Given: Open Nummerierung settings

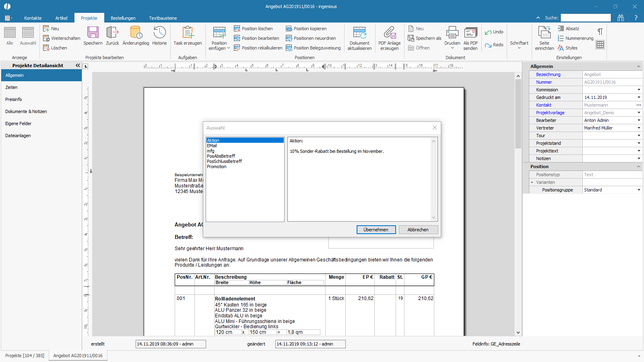Looking at the screenshot, I should point(575,38).
